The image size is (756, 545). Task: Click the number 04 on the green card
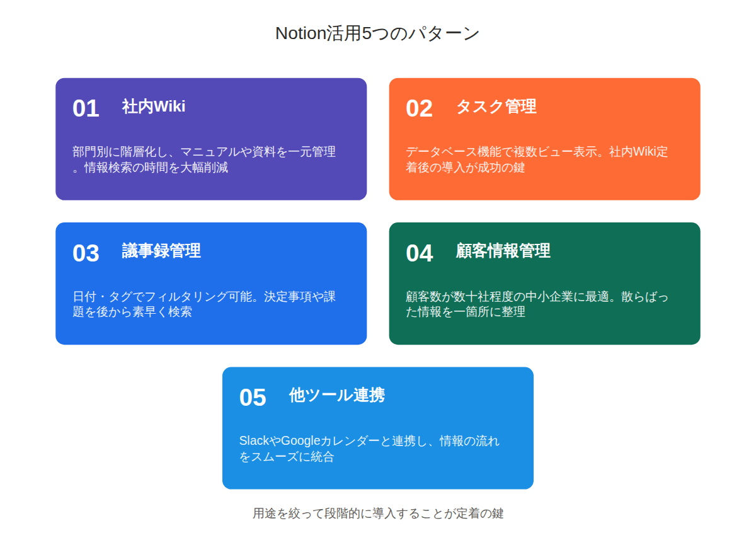[x=419, y=253]
